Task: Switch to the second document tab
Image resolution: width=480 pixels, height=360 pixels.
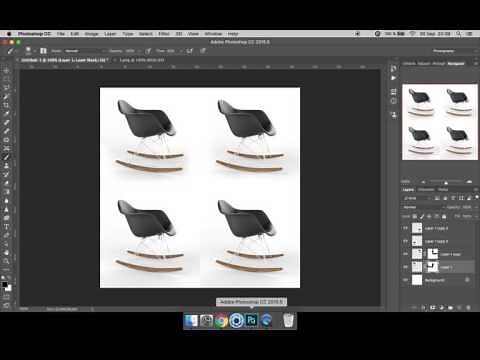Action: 142,60
